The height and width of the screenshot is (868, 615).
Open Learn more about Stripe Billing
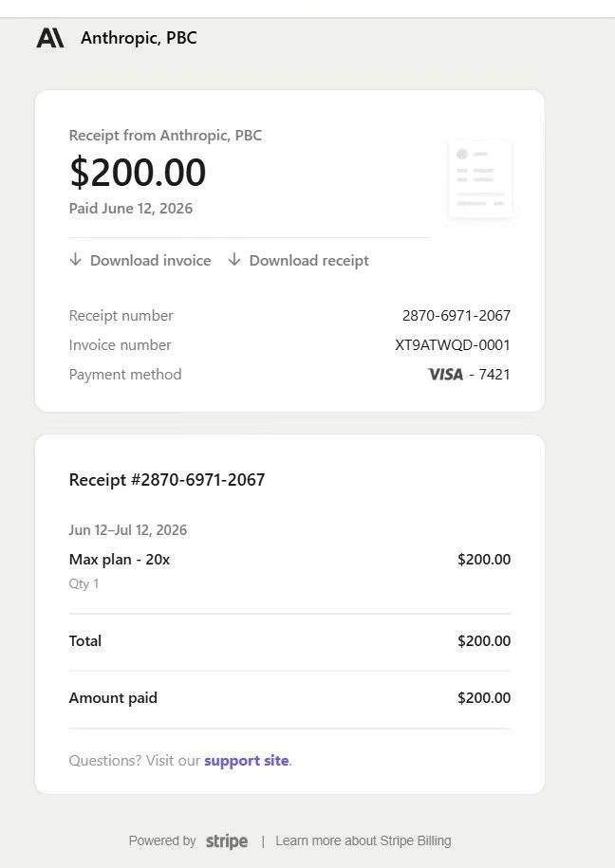click(363, 840)
